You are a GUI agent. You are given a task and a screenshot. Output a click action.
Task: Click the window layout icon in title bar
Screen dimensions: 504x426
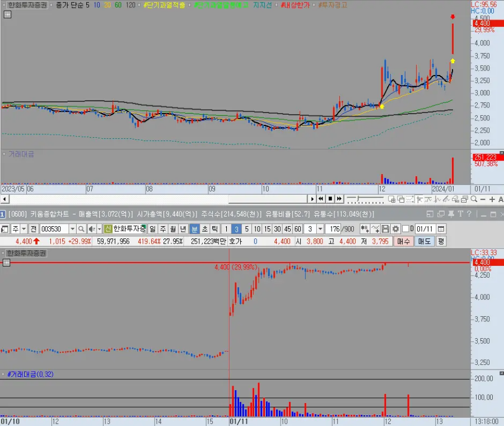pyautogui.click(x=430, y=214)
